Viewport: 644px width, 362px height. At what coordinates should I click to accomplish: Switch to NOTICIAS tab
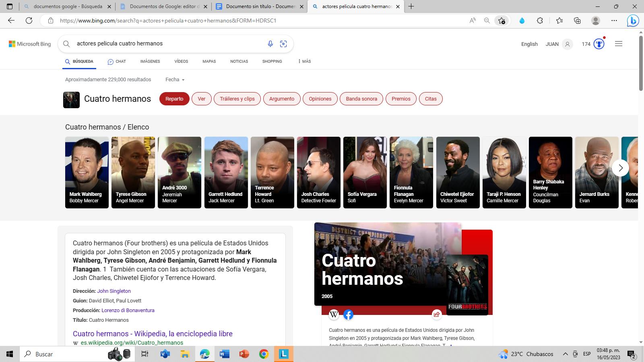pos(239,62)
